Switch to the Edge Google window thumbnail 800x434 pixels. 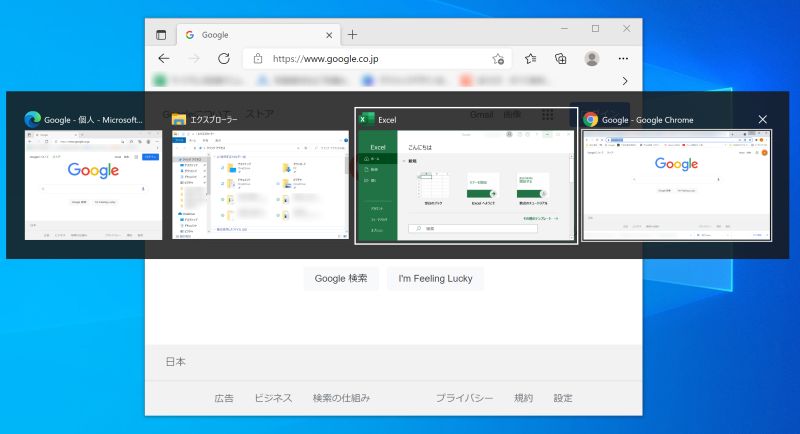pyautogui.click(x=93, y=185)
